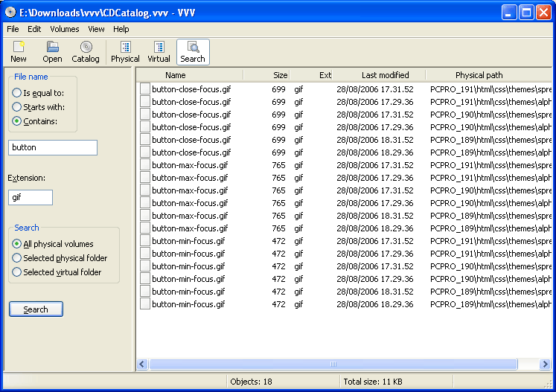The image size is (556, 392).
Task: Click the file name text field containing 'button'
Action: point(53,147)
